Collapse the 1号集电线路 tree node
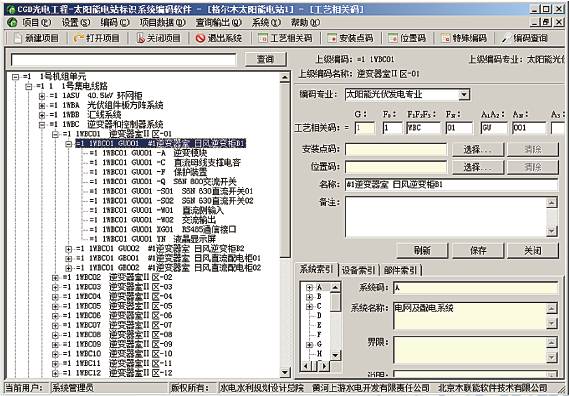The width and height of the screenshot is (569, 396). pos(29,86)
